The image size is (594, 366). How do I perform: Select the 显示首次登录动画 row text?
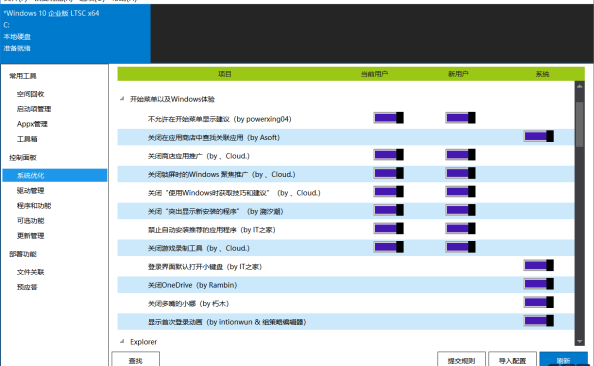pos(227,322)
